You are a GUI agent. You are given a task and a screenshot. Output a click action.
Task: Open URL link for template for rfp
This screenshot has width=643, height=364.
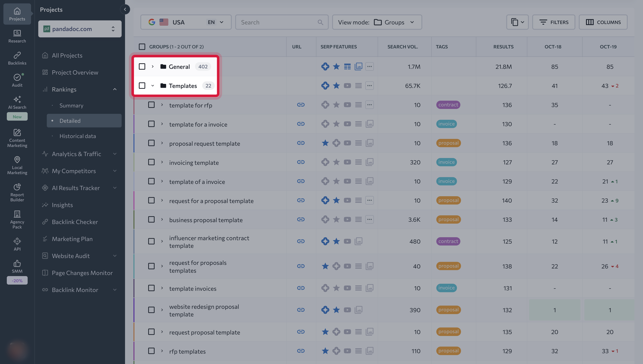pyautogui.click(x=301, y=105)
